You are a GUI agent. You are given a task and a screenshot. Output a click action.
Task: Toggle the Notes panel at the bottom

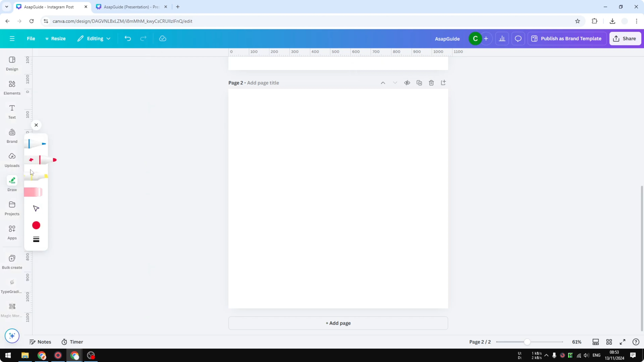(40, 342)
